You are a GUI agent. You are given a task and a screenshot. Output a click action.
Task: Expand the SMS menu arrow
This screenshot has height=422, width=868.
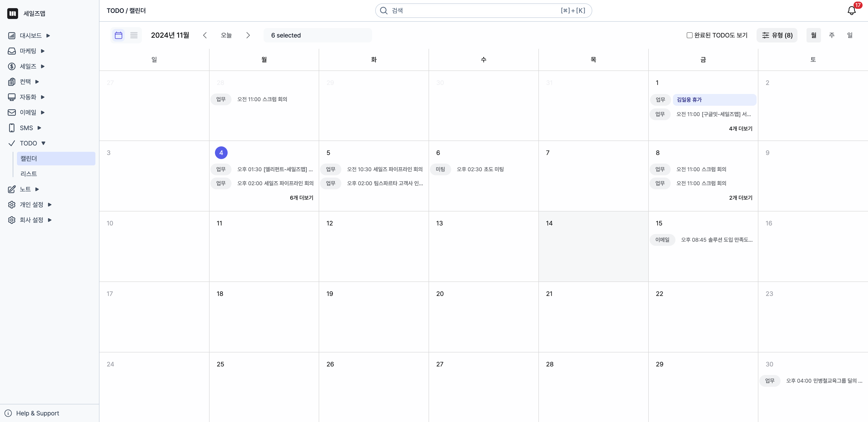click(39, 128)
